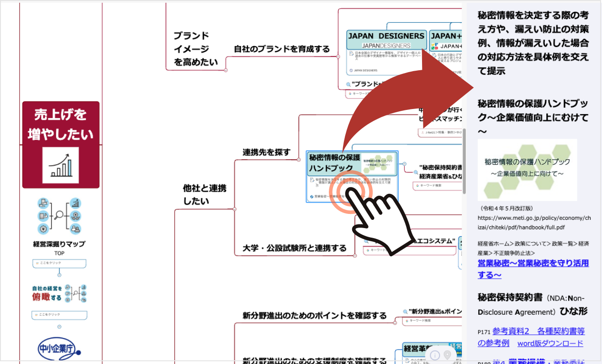Click the 中小企業庁 logo
The width and height of the screenshot is (602, 364).
pyautogui.click(x=59, y=348)
